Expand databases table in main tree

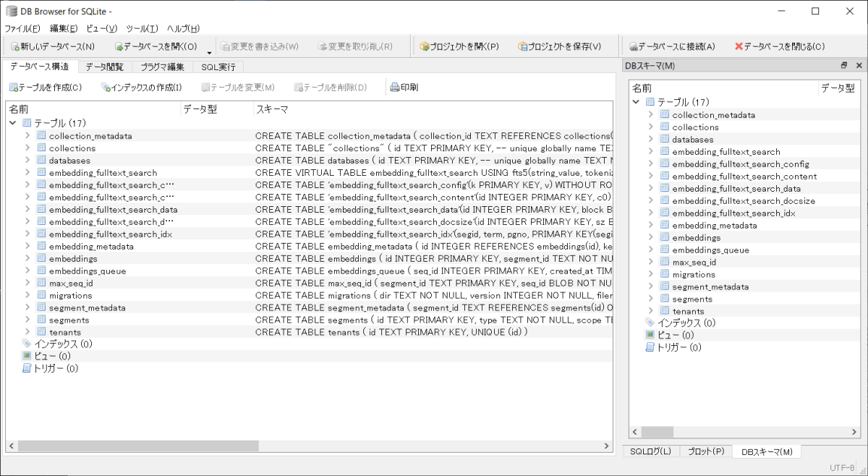[27, 160]
